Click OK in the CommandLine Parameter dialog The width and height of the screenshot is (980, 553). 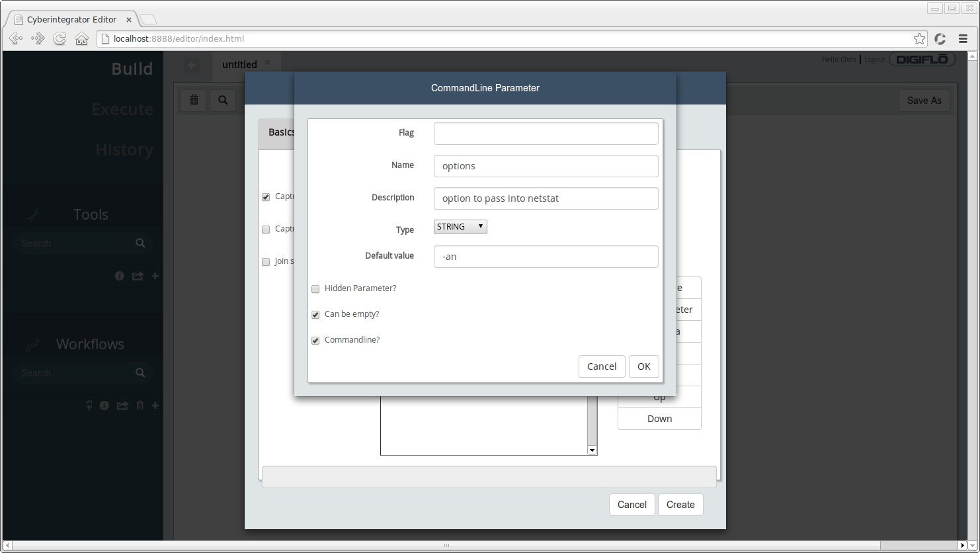(x=644, y=366)
